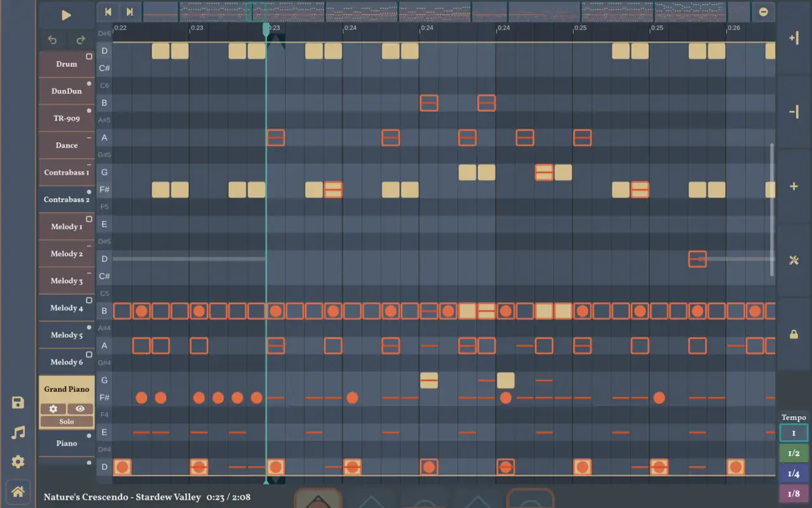
Task: Select the Drum track
Action: [x=67, y=64]
